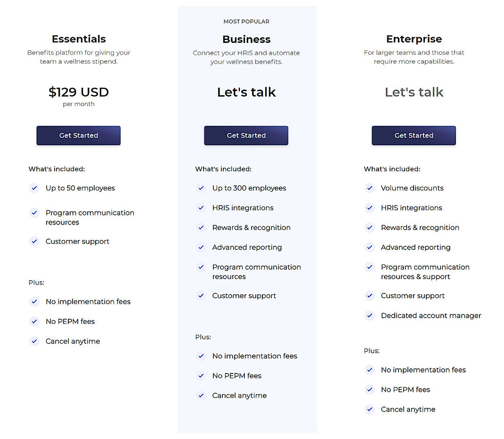Click Get Started under the Enterprise plan

point(414,135)
